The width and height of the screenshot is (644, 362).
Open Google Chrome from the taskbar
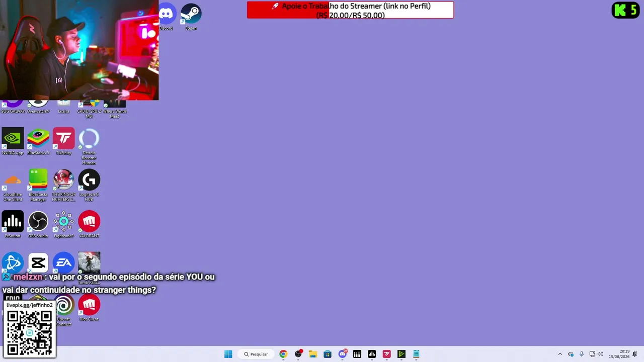pos(283,354)
